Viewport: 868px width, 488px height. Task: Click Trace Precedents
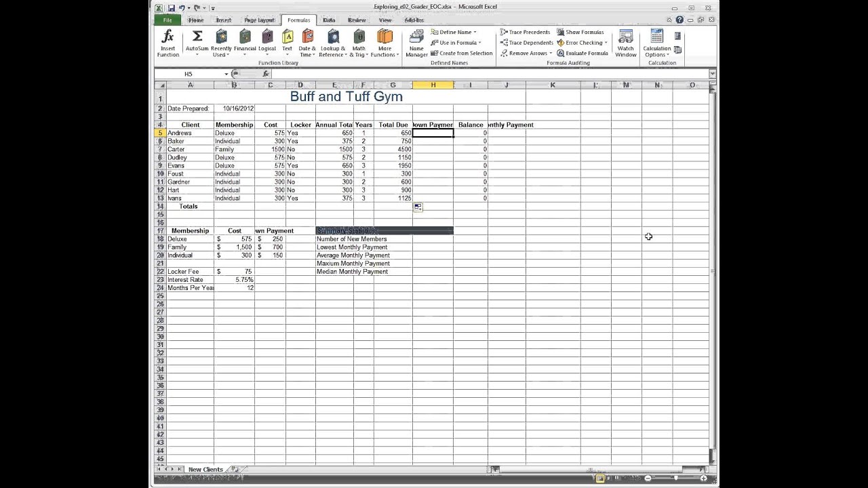click(x=526, y=32)
